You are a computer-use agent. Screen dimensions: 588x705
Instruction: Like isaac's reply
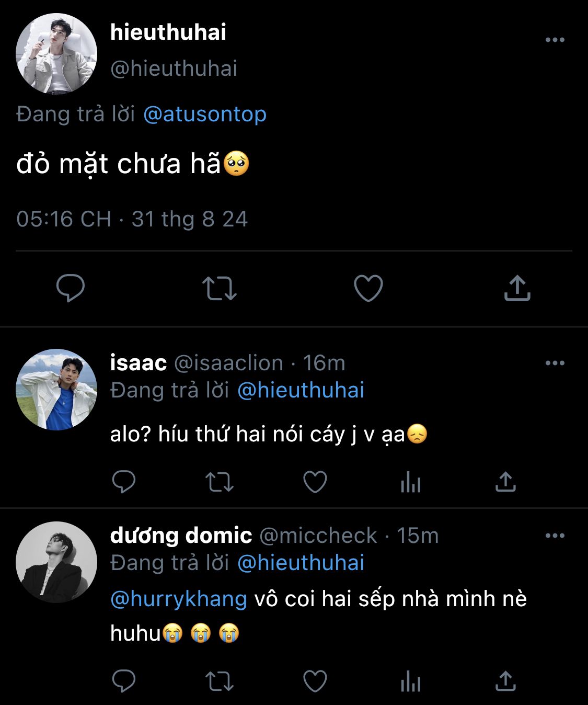click(x=315, y=482)
